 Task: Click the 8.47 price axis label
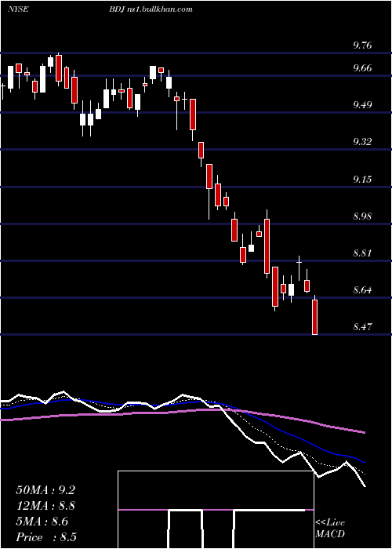(362, 327)
